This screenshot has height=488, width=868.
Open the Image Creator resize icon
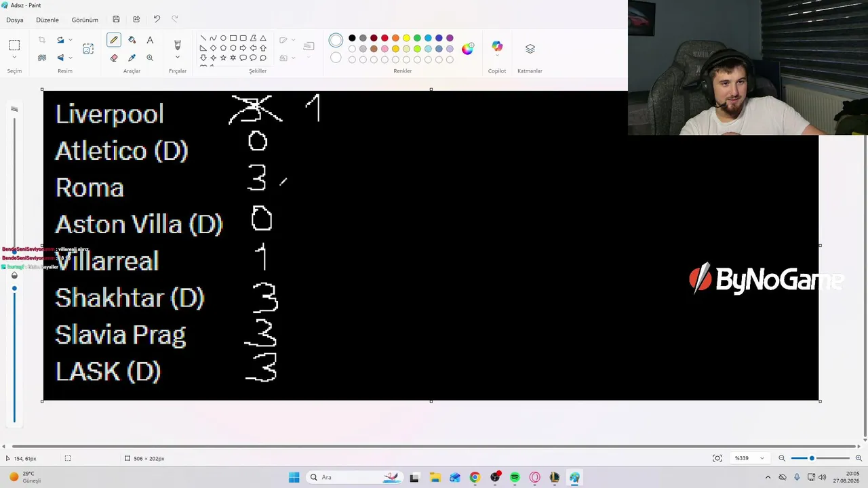tap(88, 49)
